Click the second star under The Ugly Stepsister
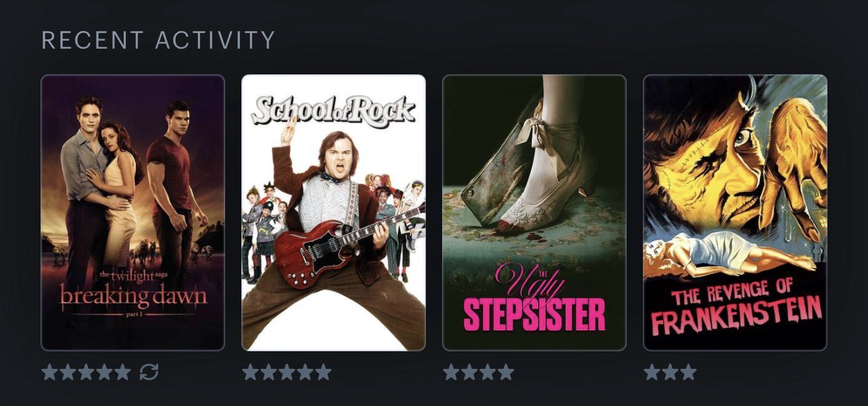 pos(469,372)
